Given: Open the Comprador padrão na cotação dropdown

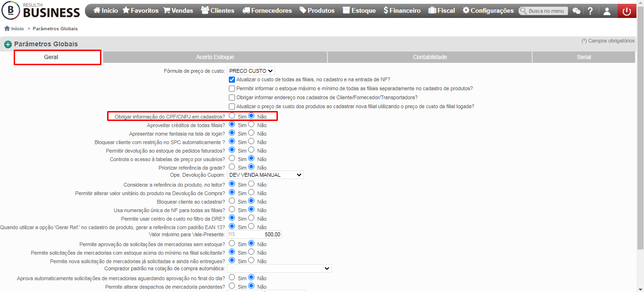Looking at the screenshot, I should 279,268.
